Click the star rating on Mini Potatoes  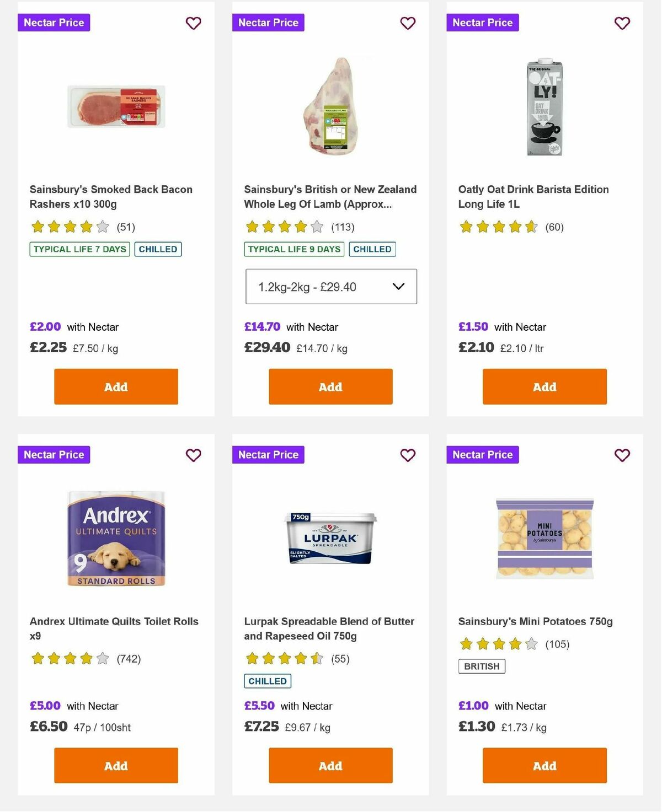(x=498, y=643)
